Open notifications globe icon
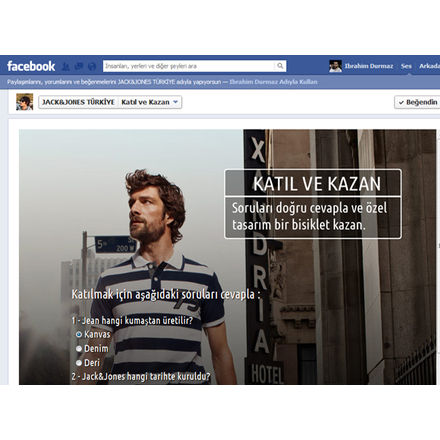 click(92, 66)
